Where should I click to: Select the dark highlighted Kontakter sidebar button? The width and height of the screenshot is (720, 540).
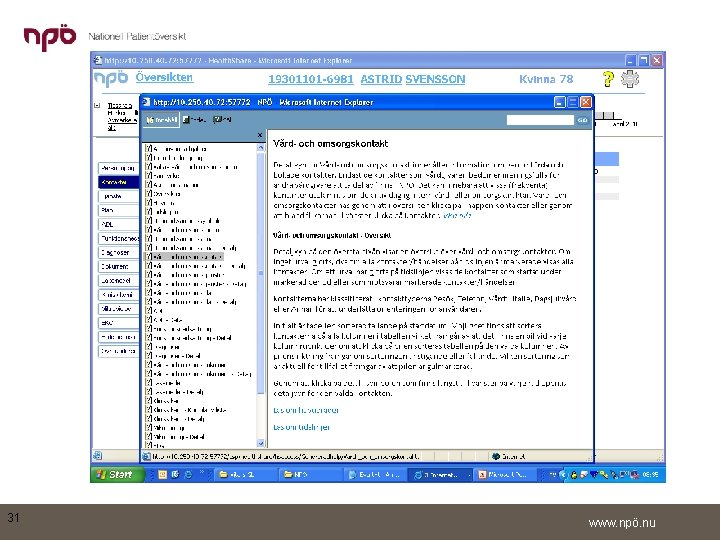pos(118,182)
